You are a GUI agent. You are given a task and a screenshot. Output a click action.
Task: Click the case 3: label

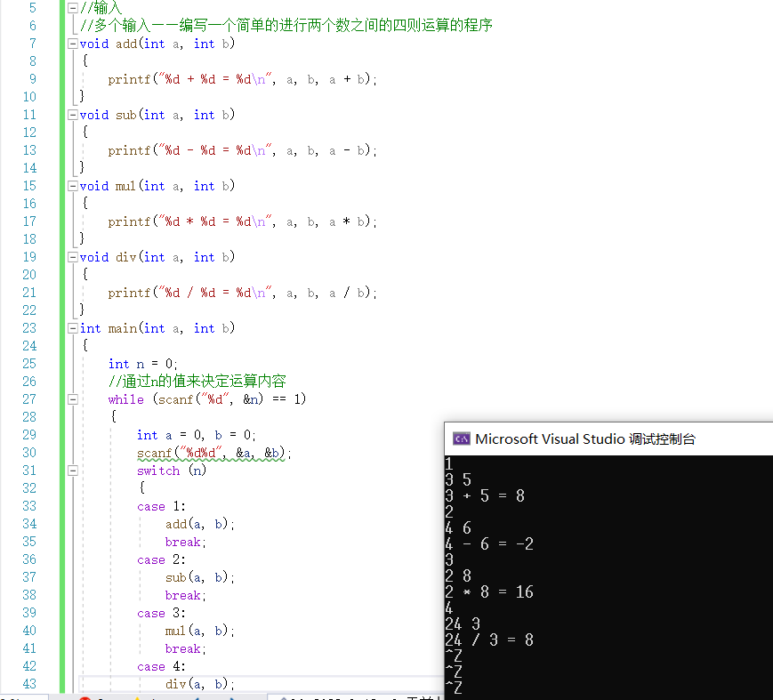point(161,613)
